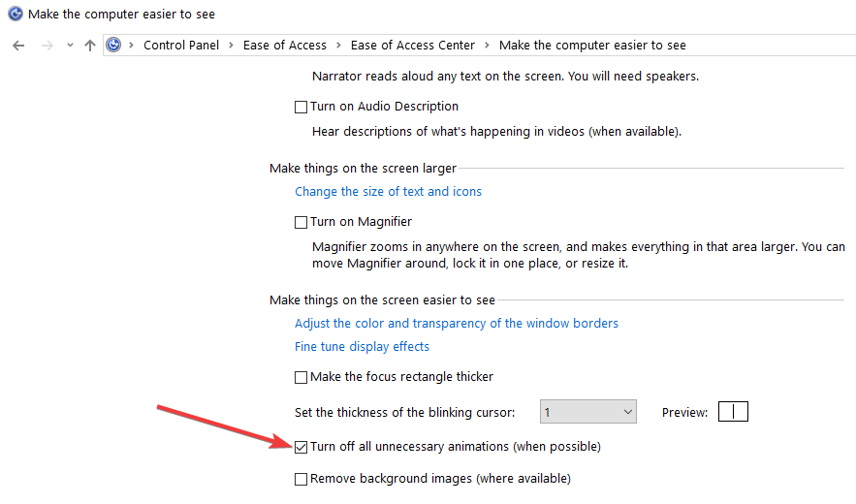Screen dimensions: 856x504
Task: Navigate to Control Panel breadcrumb
Action: [181, 46]
